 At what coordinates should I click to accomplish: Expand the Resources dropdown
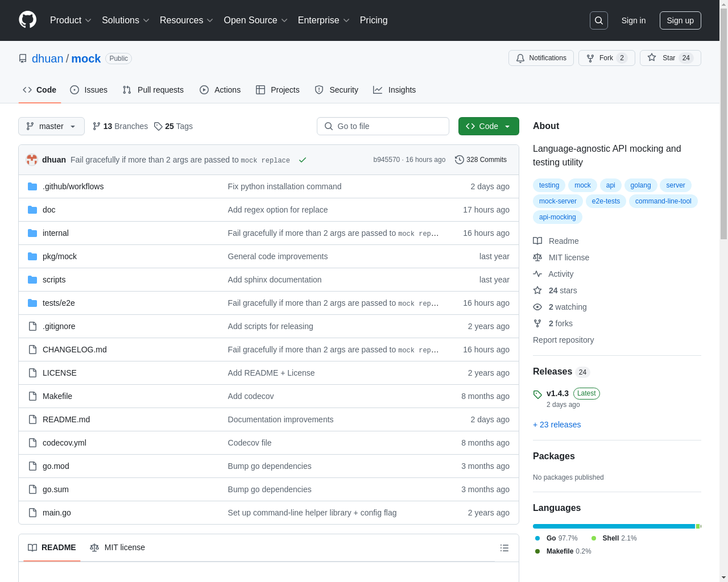187,20
